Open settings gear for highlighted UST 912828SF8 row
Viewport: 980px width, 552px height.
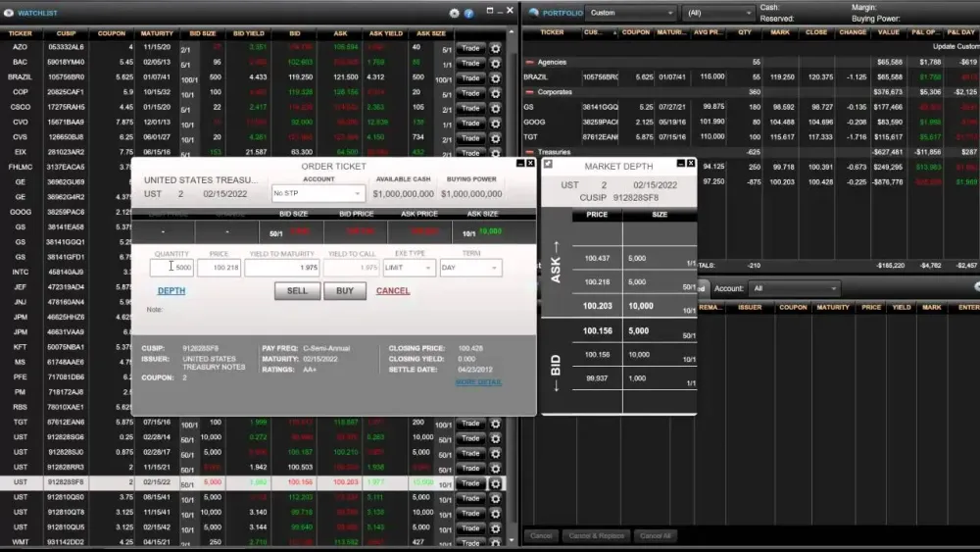pos(496,483)
